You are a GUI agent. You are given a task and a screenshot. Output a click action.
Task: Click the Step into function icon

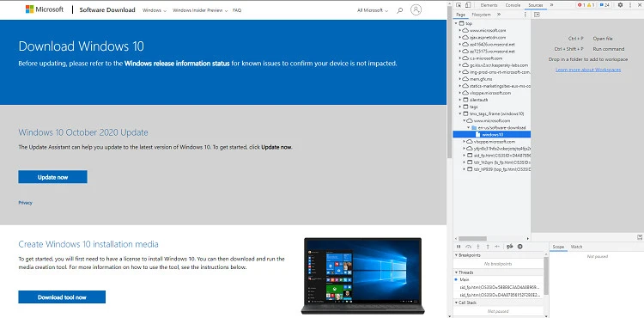click(478, 247)
